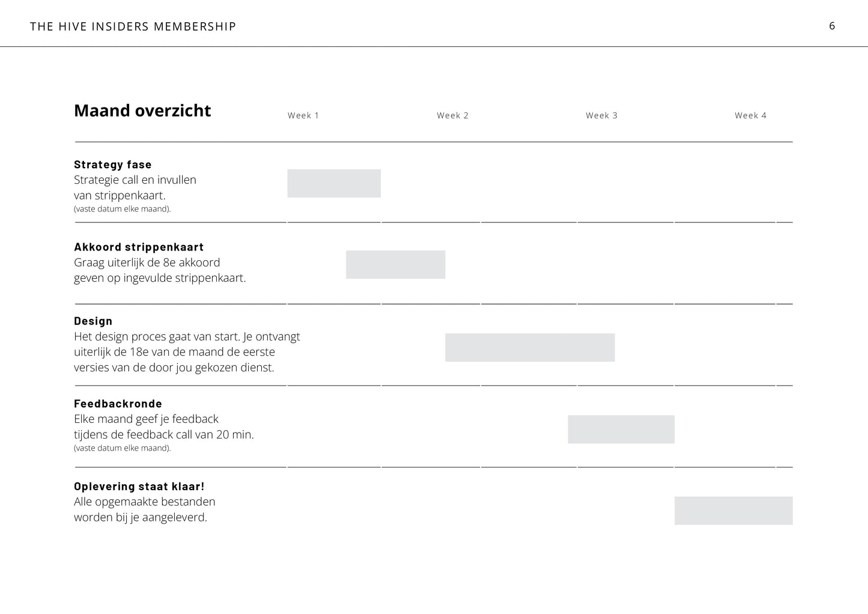Click the Week 3 column label
Screen dimensions: 868x614
click(601, 115)
